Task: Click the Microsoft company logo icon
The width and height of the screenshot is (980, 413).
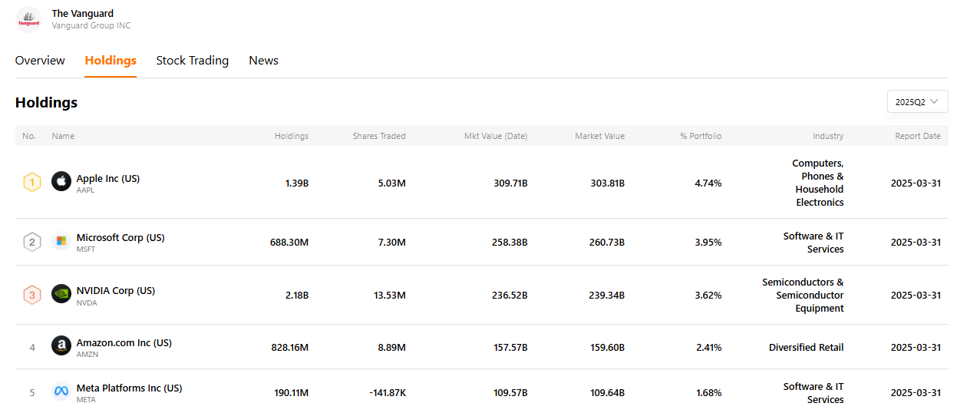Action: (61, 241)
